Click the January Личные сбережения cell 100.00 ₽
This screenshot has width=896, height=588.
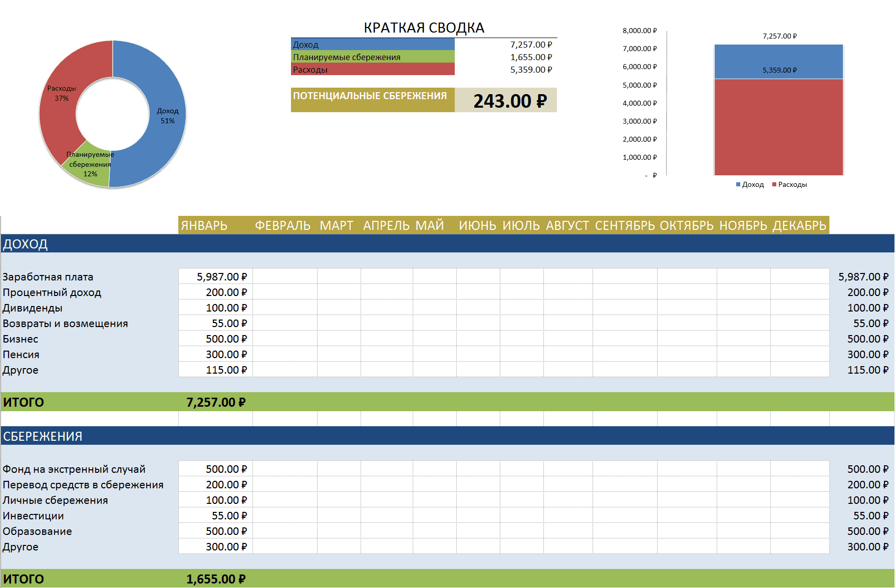[x=215, y=500]
